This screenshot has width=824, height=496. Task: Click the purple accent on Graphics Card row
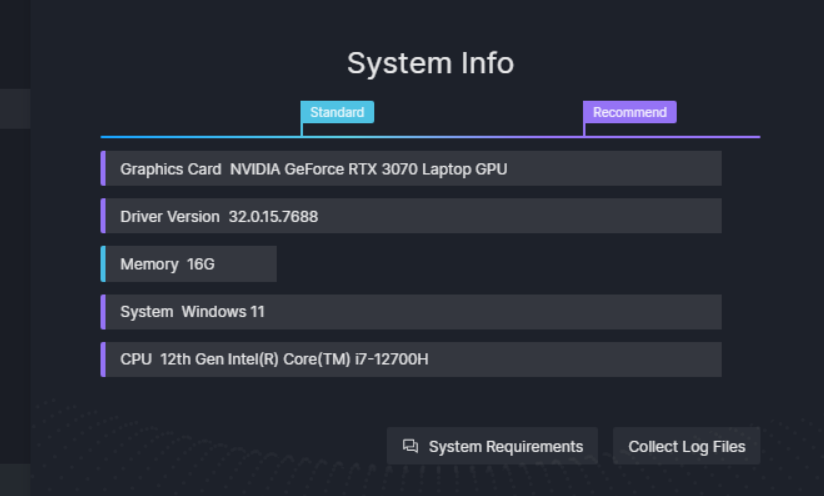pyautogui.click(x=103, y=169)
